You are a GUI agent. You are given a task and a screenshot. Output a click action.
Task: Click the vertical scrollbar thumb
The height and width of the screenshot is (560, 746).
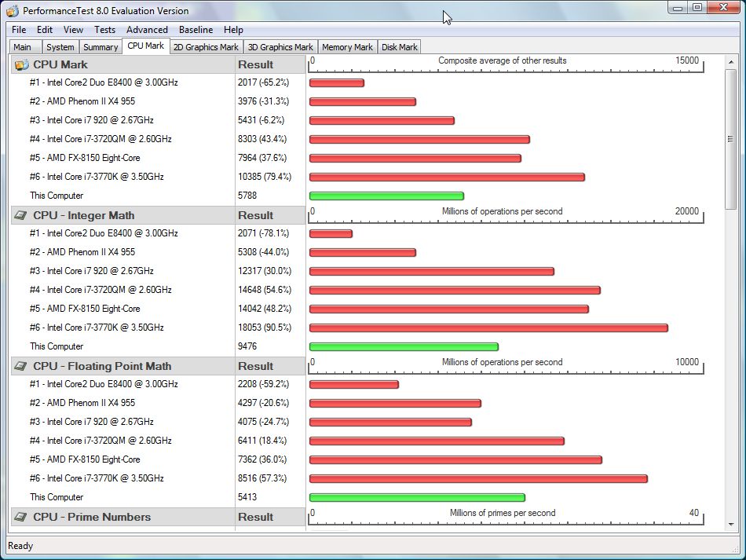pyautogui.click(x=731, y=139)
